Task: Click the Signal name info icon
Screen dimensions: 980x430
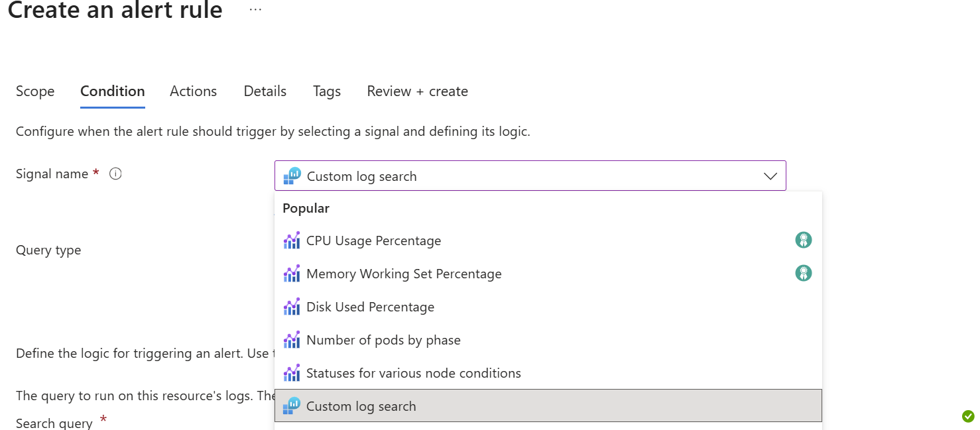Action: click(x=115, y=174)
